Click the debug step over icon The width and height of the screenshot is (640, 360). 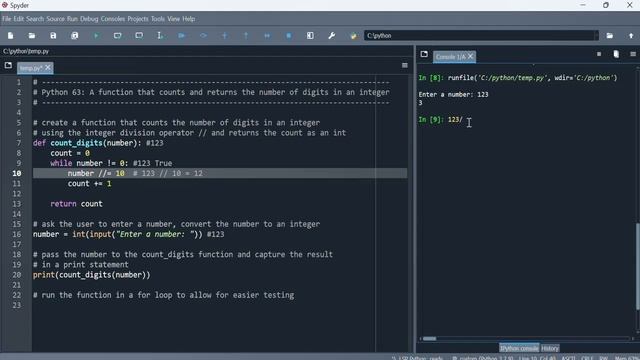click(203, 36)
